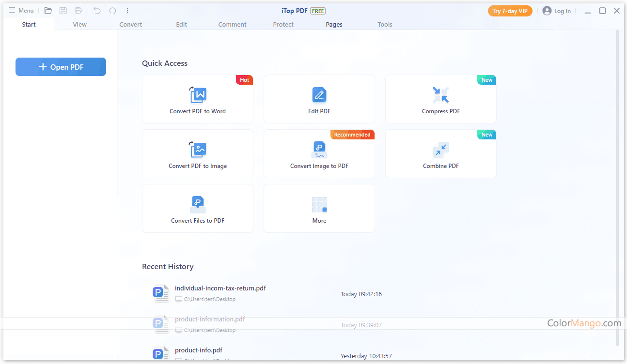Click the More grid icon

click(x=319, y=204)
